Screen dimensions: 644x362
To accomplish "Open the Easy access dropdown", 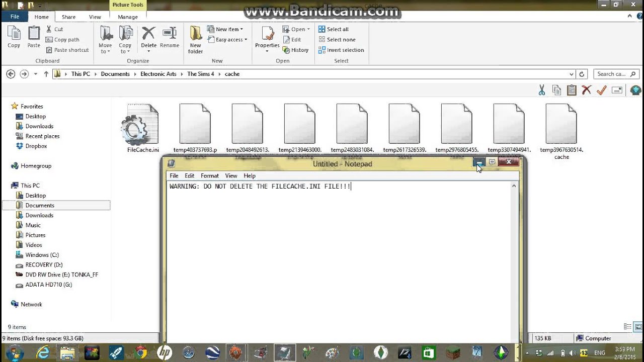I will click(227, 40).
